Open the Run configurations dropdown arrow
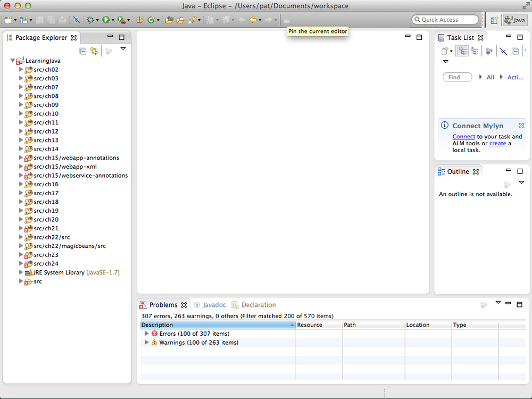This screenshot has width=532, height=399. point(113,20)
